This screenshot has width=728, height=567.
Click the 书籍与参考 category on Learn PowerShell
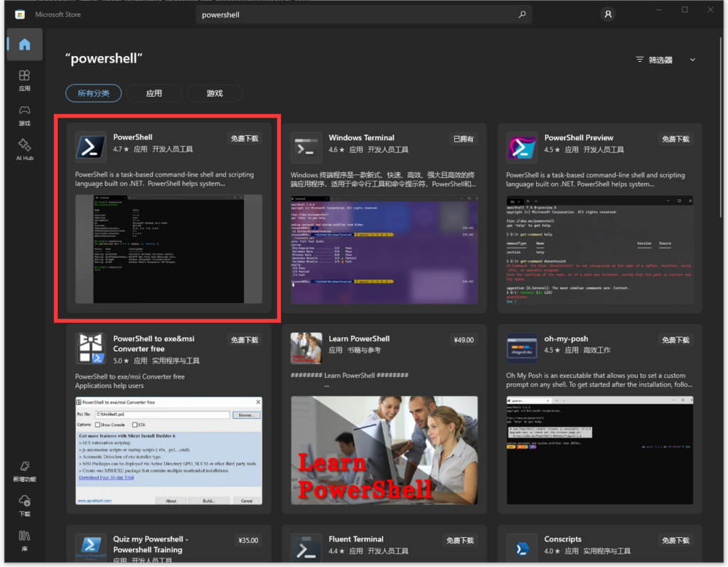tap(363, 350)
